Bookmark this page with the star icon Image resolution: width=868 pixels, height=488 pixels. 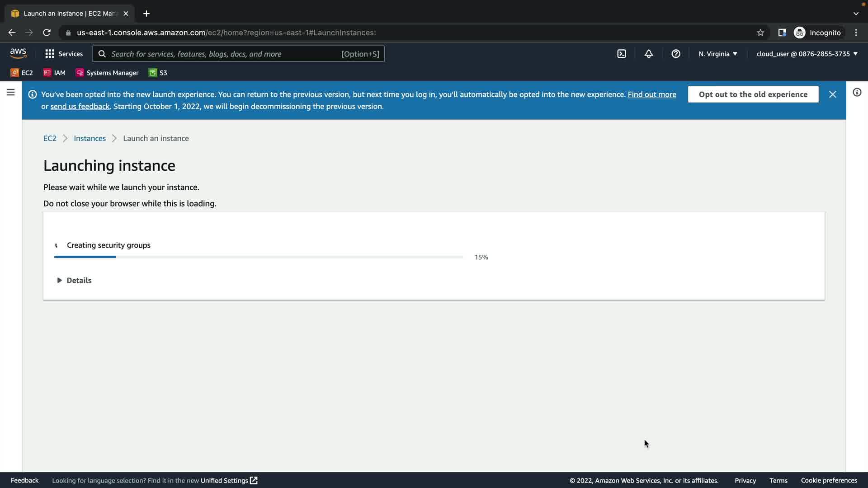(760, 33)
